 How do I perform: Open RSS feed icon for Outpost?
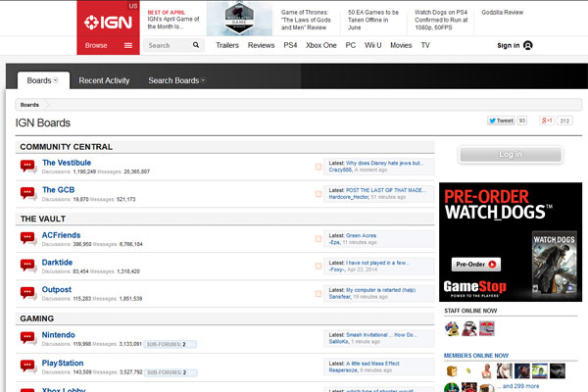[318, 294]
